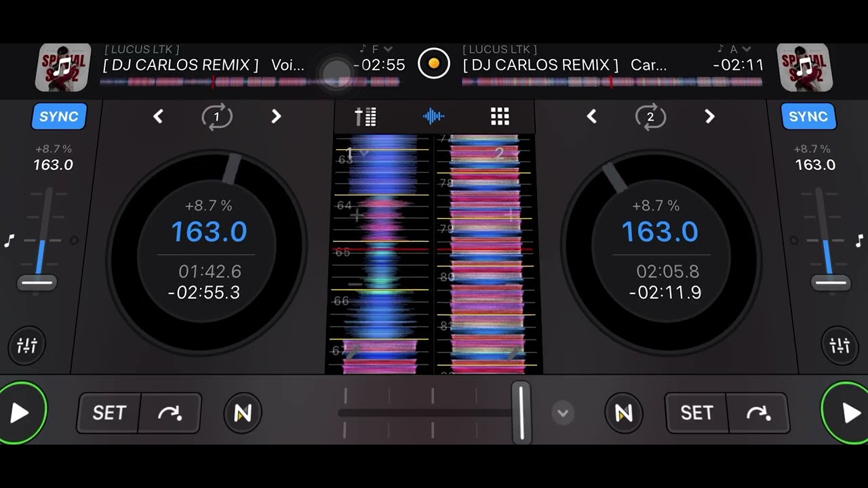Toggle loop 1 on the left deck
The width and height of the screenshot is (868, 488).
pos(217,117)
